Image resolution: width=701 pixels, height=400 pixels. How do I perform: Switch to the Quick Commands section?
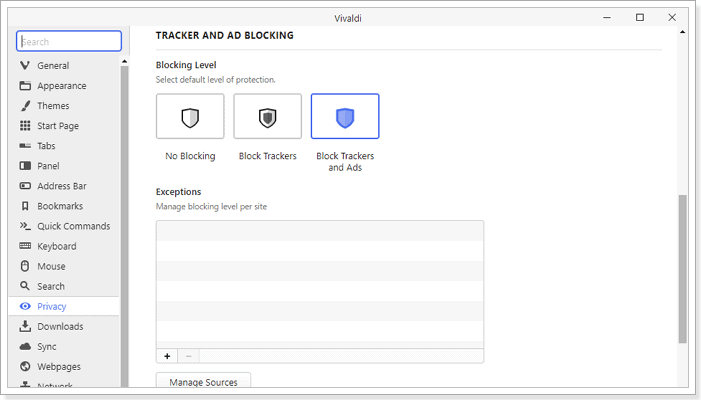(x=73, y=226)
